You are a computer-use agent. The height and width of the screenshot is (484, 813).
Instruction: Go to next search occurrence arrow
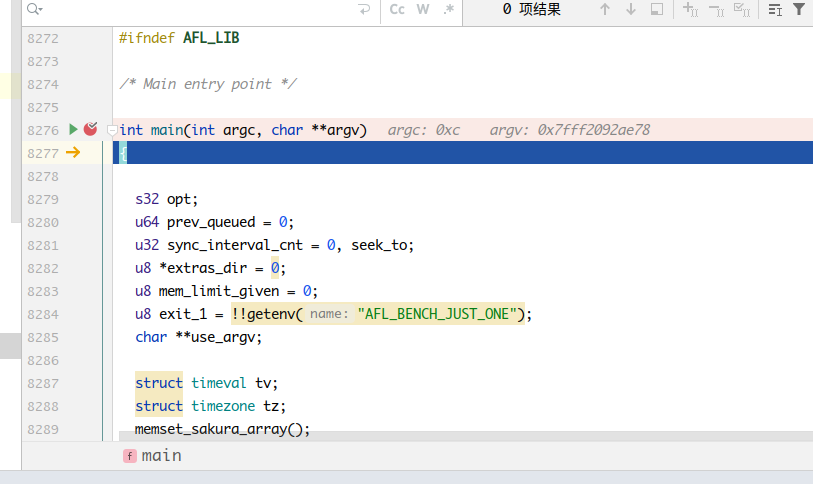[x=630, y=9]
